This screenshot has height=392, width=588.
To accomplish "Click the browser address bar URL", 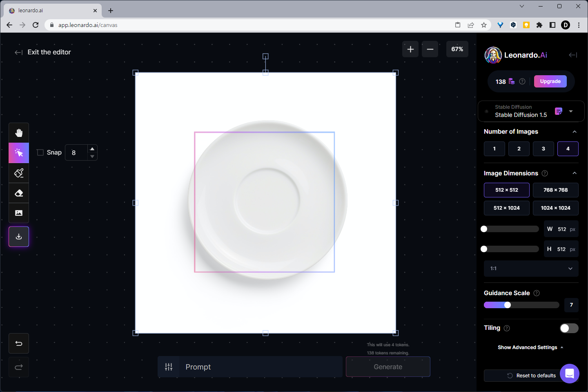I will [88, 25].
